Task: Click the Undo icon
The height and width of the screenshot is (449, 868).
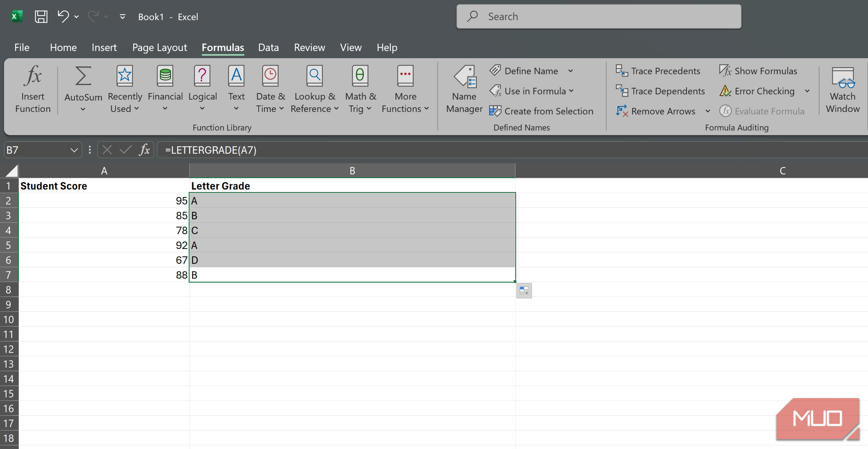Action: click(63, 16)
